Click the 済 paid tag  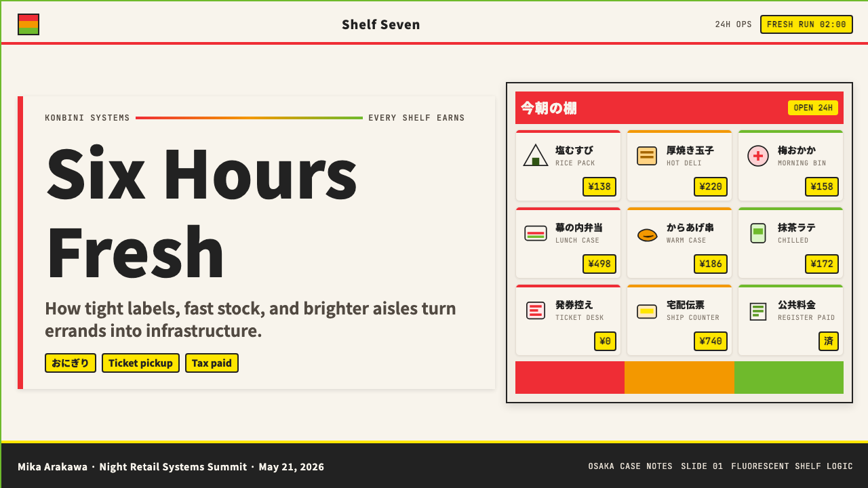(829, 341)
